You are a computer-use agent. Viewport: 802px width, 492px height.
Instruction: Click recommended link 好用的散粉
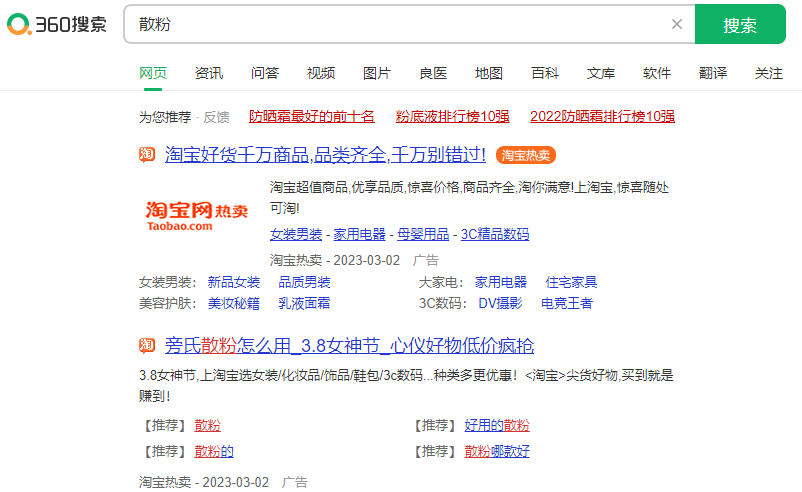pyautogui.click(x=497, y=426)
